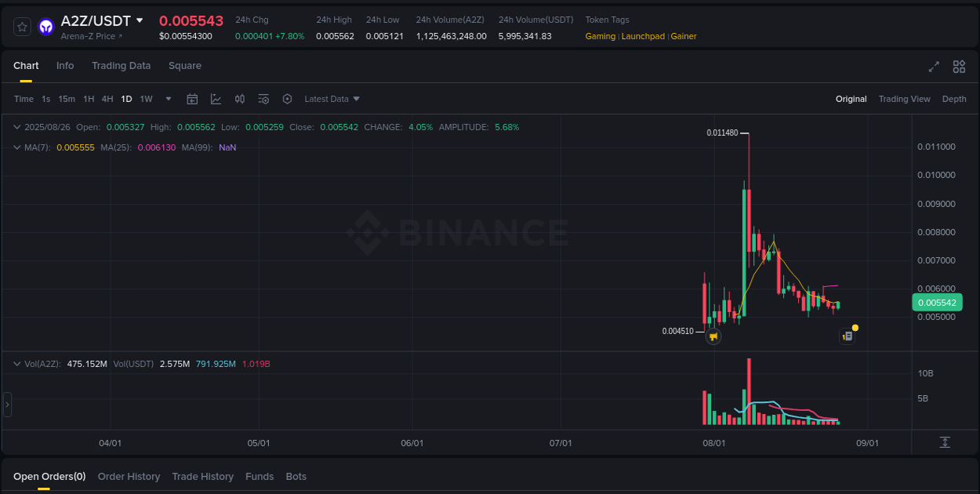The image size is (980, 494).
Task: Select the 4H timeframe option
Action: pyautogui.click(x=107, y=99)
